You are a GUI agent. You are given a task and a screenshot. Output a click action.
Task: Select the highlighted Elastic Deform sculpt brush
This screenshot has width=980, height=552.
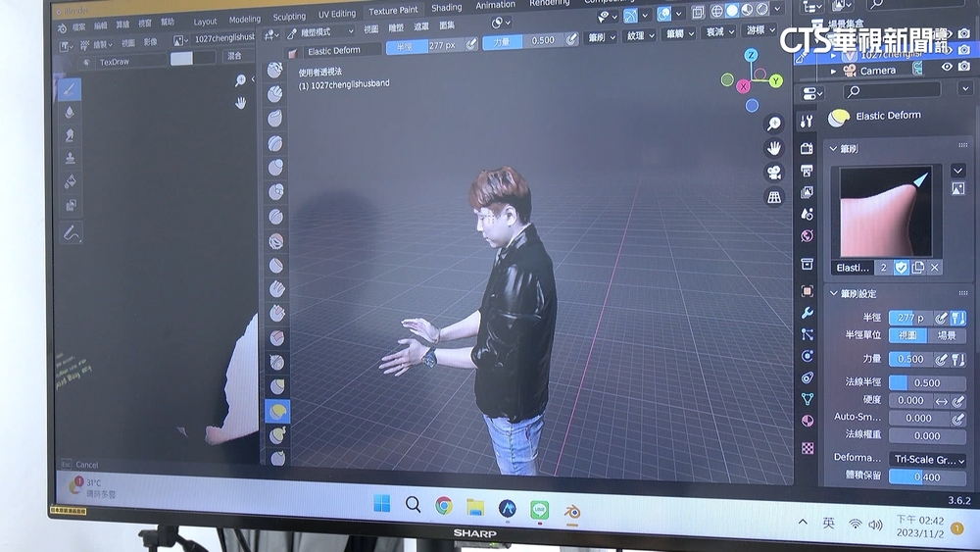[277, 412]
